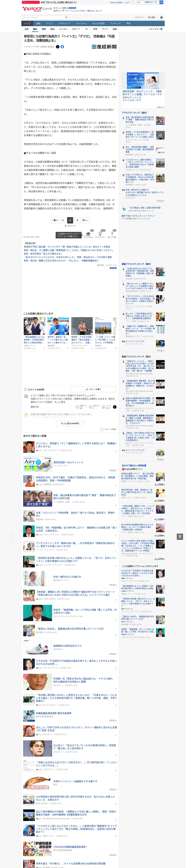Open the ライブ main tab

coord(49,24)
